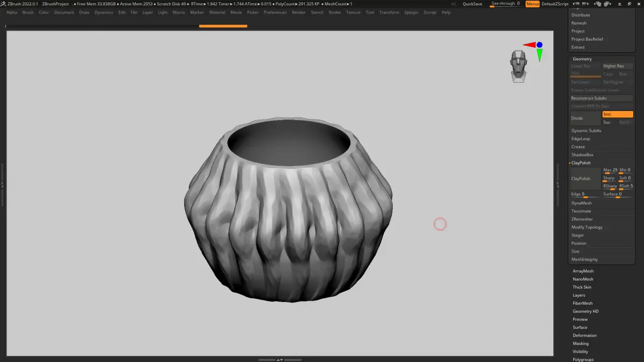The height and width of the screenshot is (362, 644).
Task: Click the blue Z-axis dot on the gizmo
Action: point(539,45)
